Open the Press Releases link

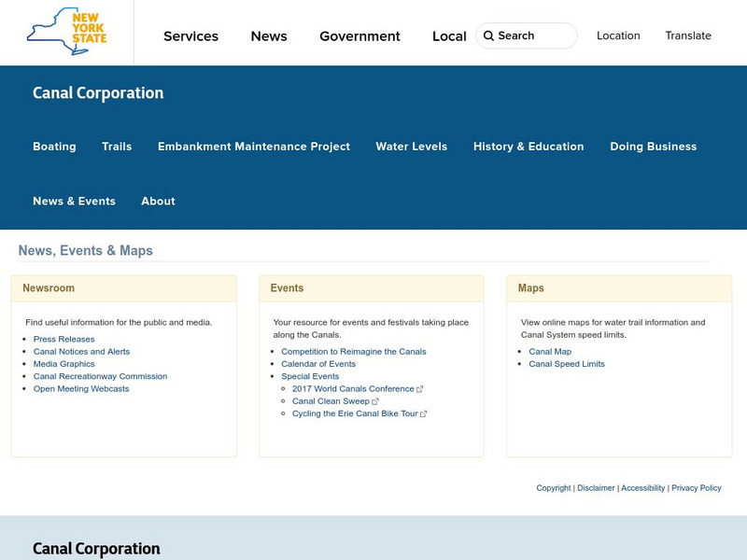click(x=63, y=340)
